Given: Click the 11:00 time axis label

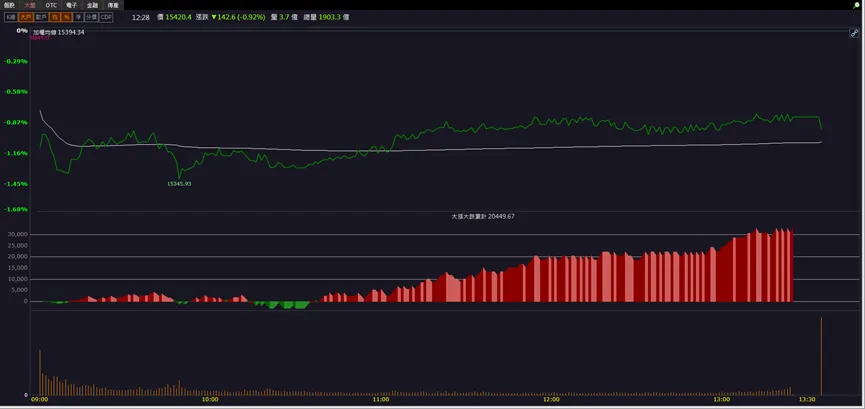Looking at the screenshot, I should tap(381, 400).
